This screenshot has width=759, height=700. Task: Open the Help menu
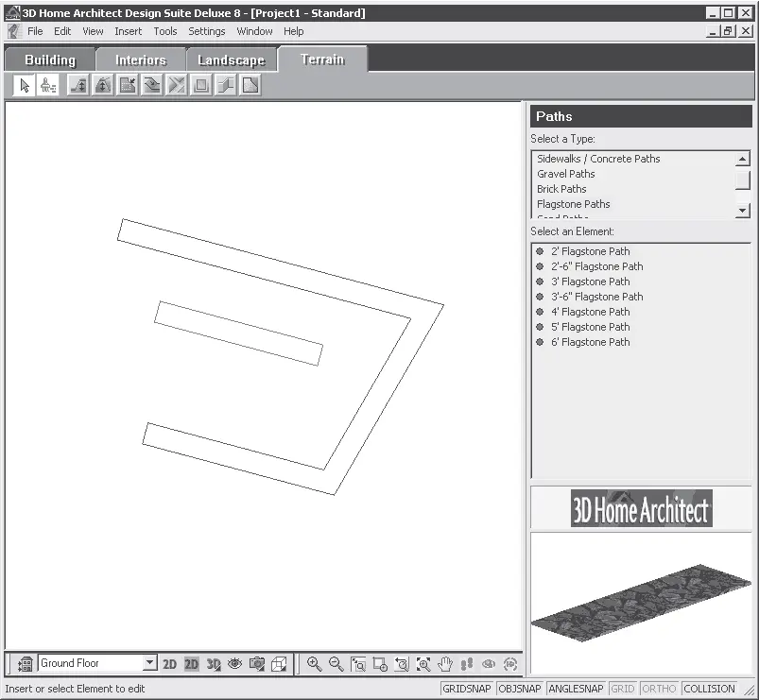coord(293,31)
